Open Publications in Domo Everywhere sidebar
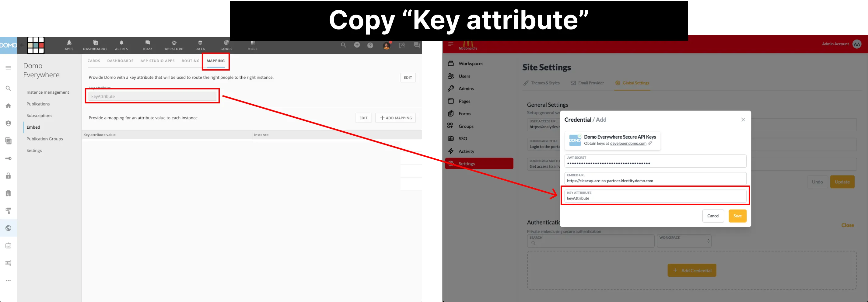The height and width of the screenshot is (302, 868). tap(38, 104)
